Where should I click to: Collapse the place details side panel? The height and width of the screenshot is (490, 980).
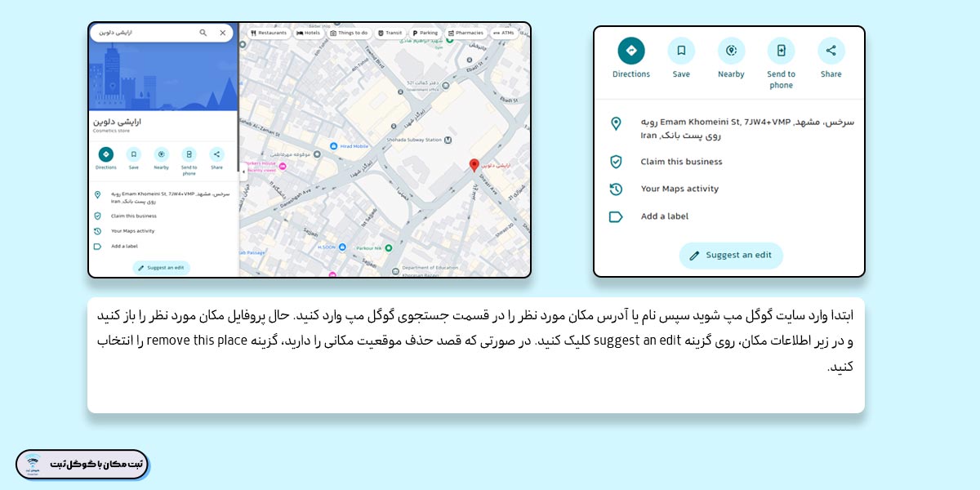click(x=243, y=172)
